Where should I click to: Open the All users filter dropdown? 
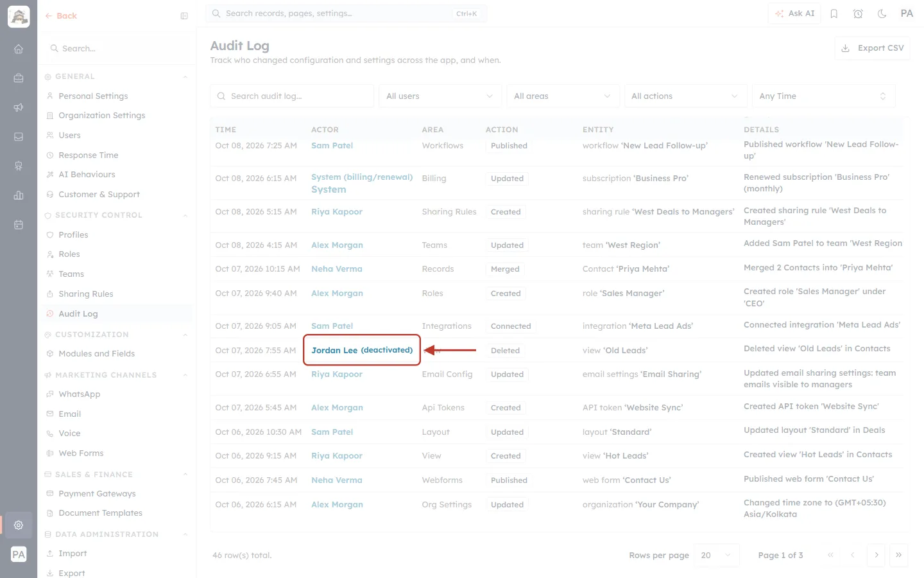[x=440, y=96]
